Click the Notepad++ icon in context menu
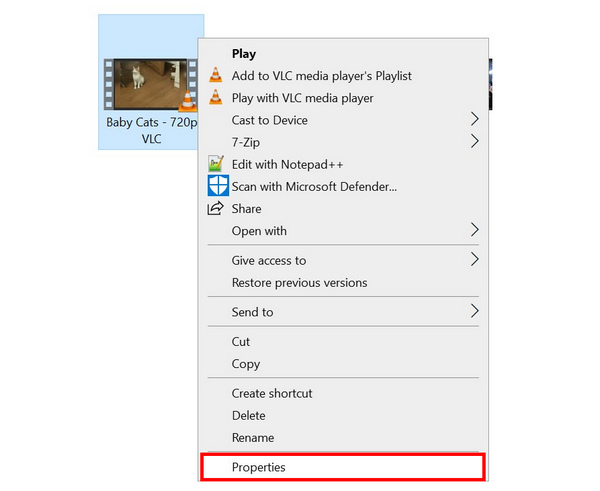 click(x=216, y=163)
